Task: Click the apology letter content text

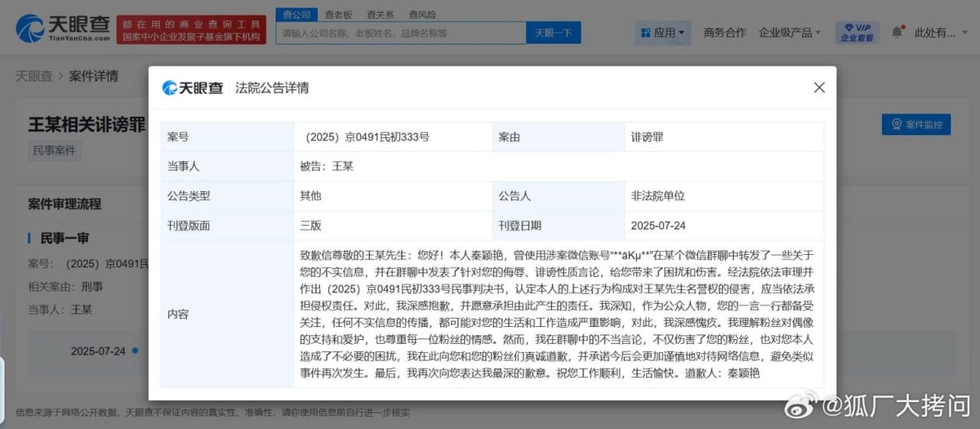Action: (559, 314)
